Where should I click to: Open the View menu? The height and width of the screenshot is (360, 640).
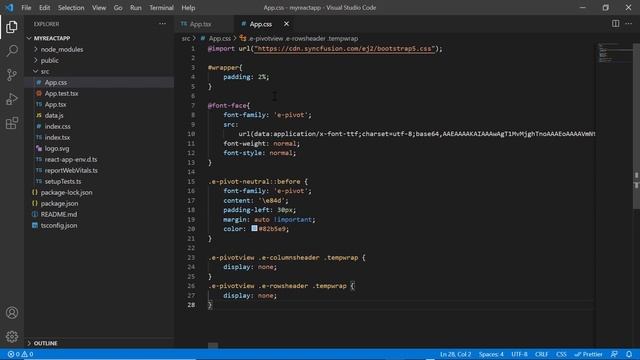tap(99, 8)
